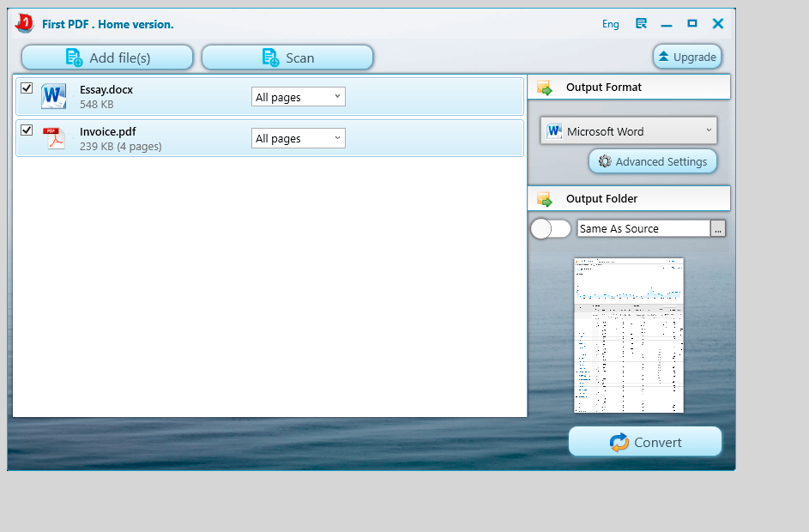The image size is (809, 532).
Task: Uncheck the Invoice.pdf checkbox
Action: [x=27, y=130]
